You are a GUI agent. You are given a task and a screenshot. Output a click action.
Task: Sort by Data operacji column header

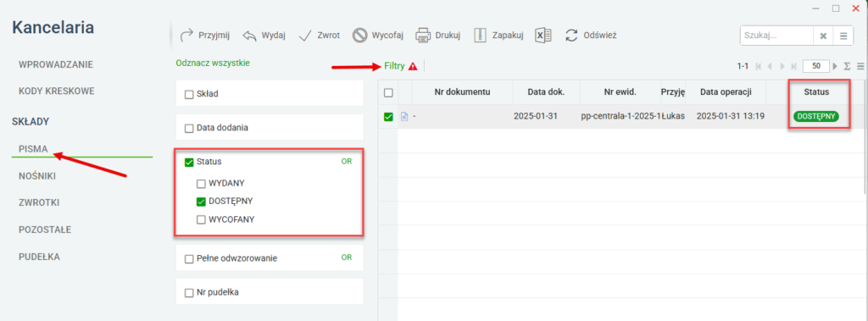click(x=726, y=91)
